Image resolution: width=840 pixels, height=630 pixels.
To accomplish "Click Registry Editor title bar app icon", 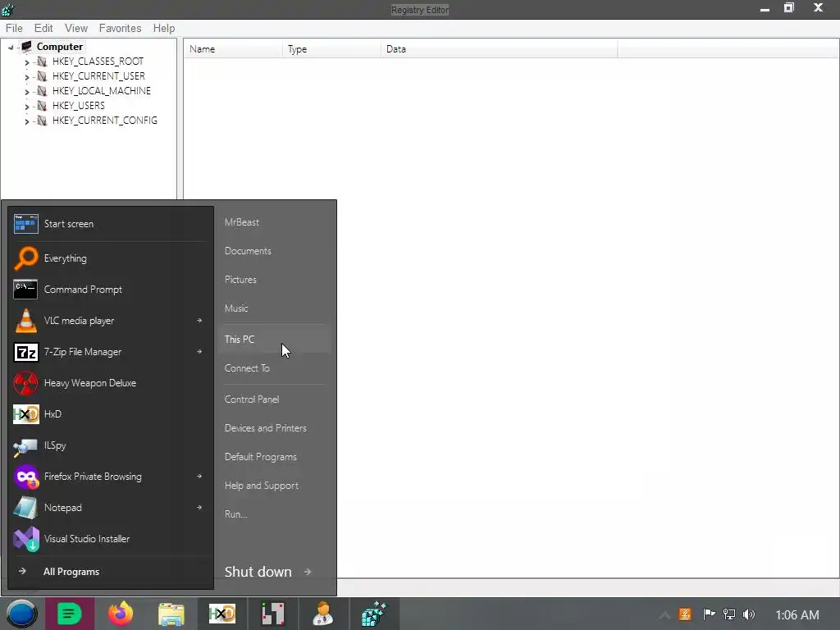I will pyautogui.click(x=7, y=9).
